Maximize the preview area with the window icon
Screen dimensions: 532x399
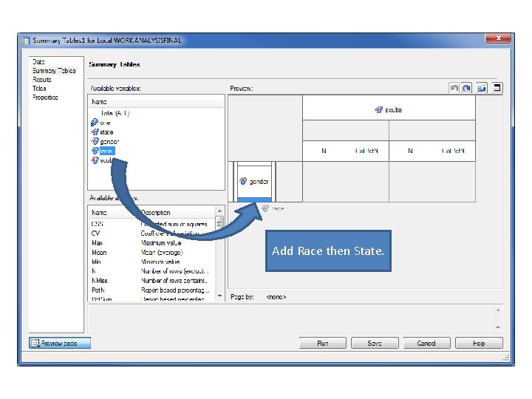497,88
